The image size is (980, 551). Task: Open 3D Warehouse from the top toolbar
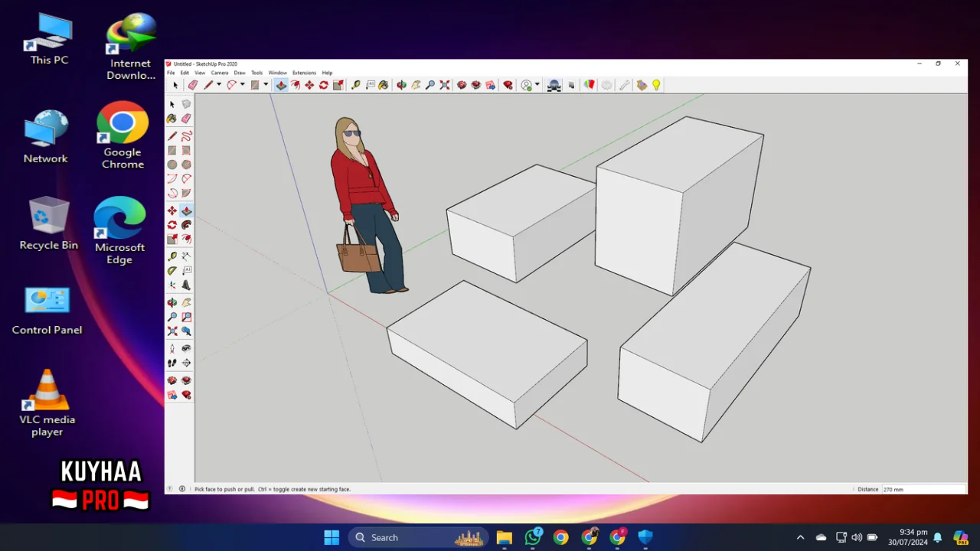click(x=462, y=85)
